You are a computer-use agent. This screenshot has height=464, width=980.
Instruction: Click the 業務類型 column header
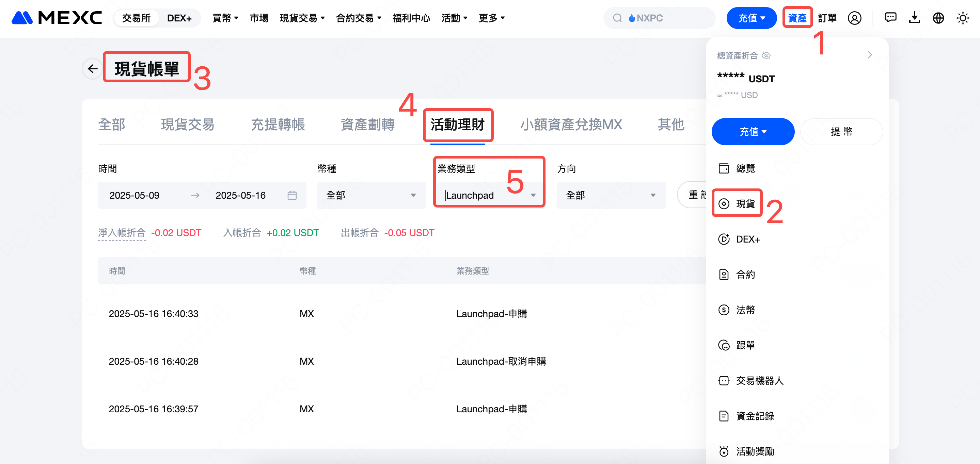click(473, 271)
